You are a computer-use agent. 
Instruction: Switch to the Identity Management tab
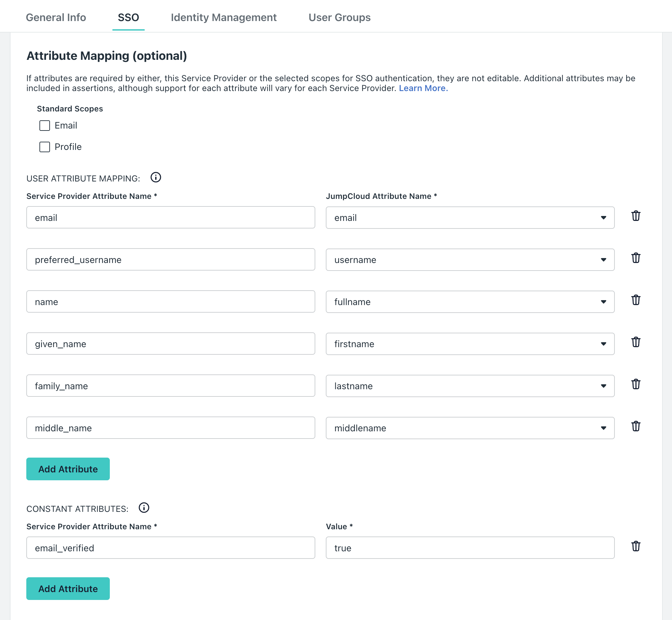pyautogui.click(x=224, y=17)
